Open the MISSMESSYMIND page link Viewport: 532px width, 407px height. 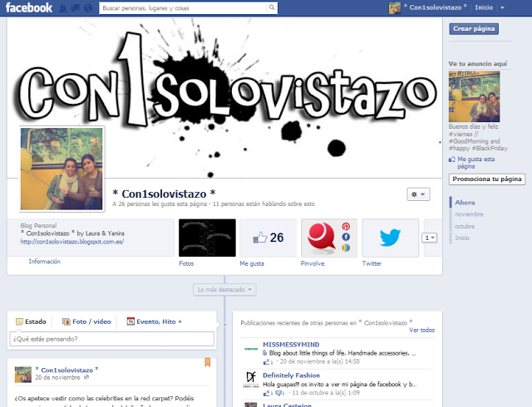tap(291, 345)
